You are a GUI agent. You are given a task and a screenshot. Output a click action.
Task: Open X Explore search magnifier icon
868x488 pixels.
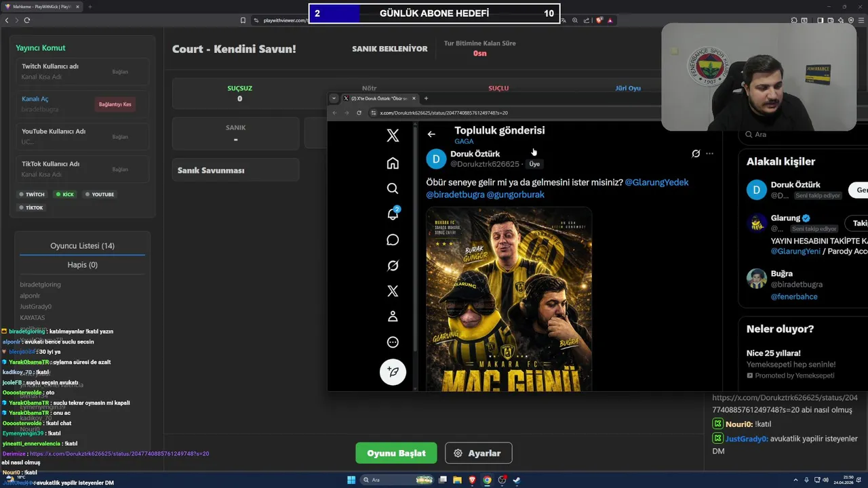tap(393, 188)
